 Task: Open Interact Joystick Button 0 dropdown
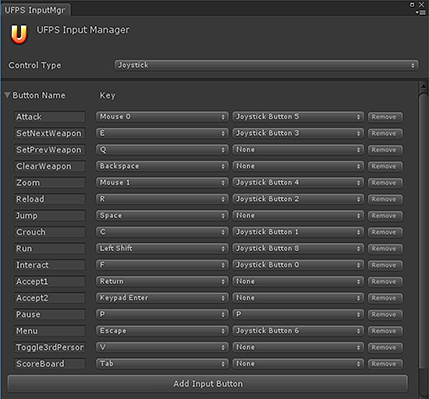(x=298, y=265)
